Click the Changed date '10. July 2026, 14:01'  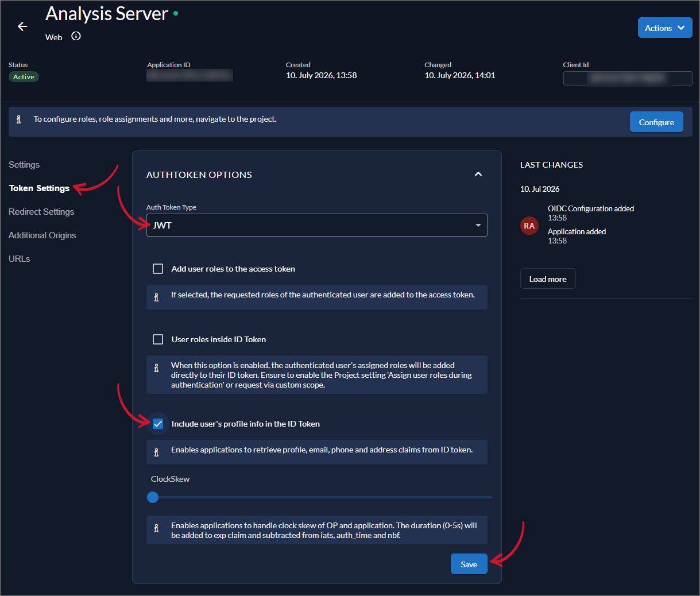pos(460,75)
